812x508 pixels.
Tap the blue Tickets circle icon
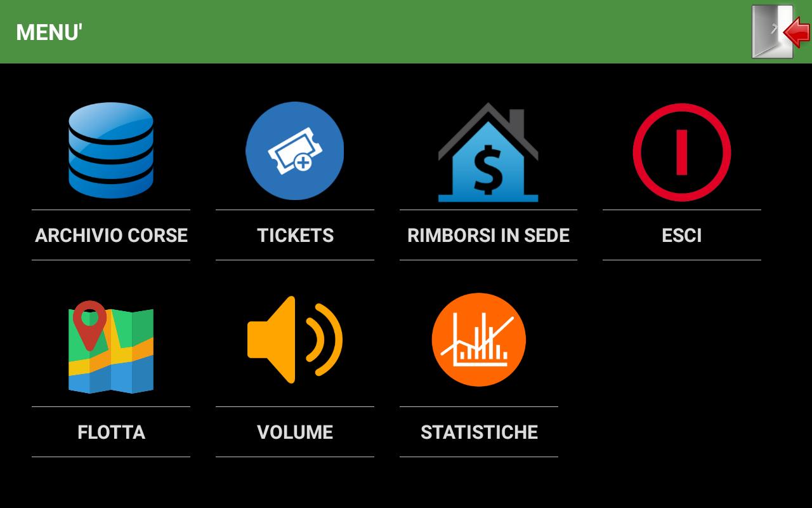tap(295, 151)
